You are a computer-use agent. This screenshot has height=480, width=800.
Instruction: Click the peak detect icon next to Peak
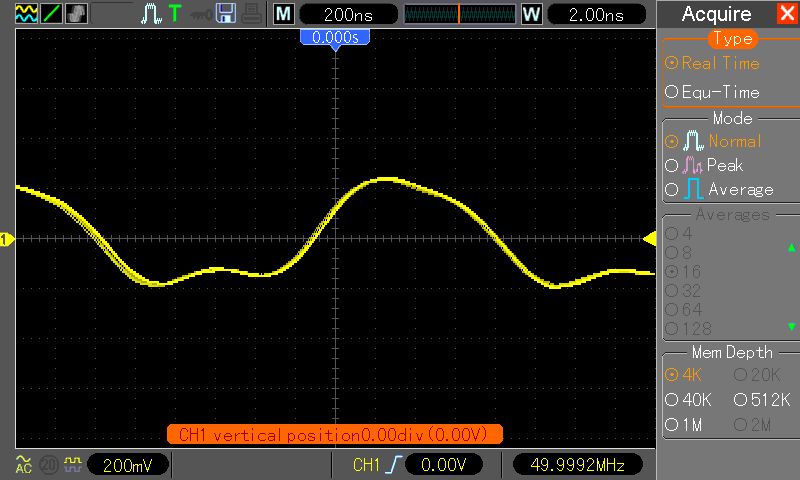pos(692,165)
